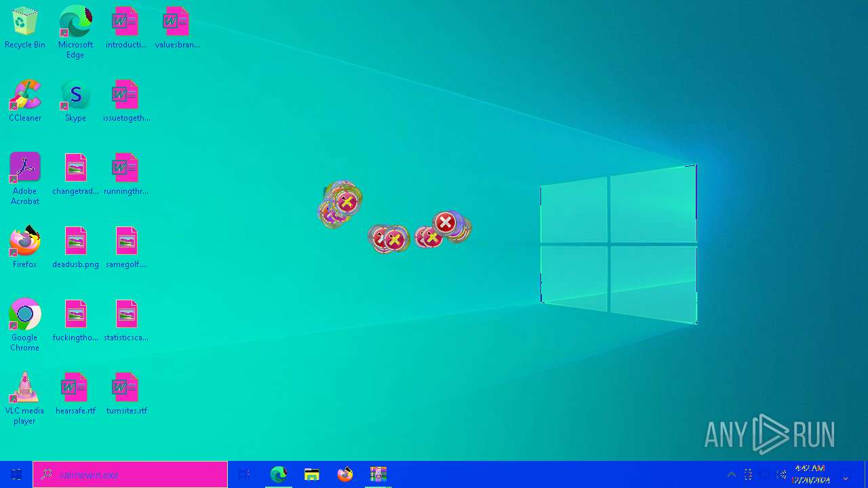Image resolution: width=868 pixels, height=488 pixels.
Task: Open the taskbar clock and date
Action: (810, 474)
